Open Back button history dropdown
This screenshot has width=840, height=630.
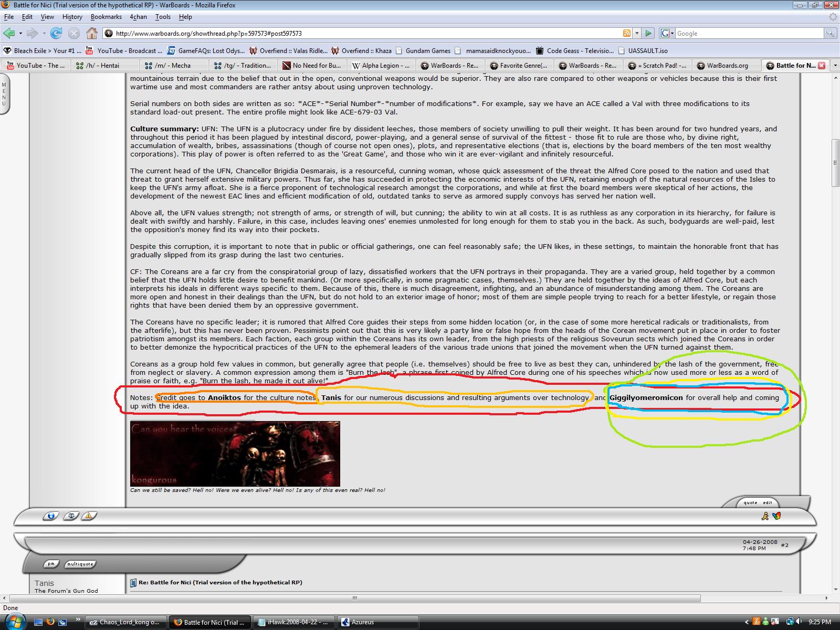point(20,34)
